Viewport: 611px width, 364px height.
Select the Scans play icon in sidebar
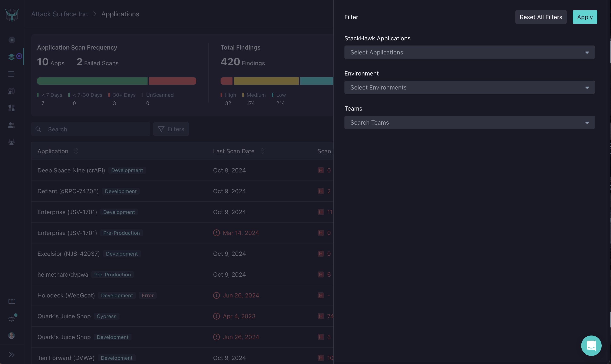[11, 40]
